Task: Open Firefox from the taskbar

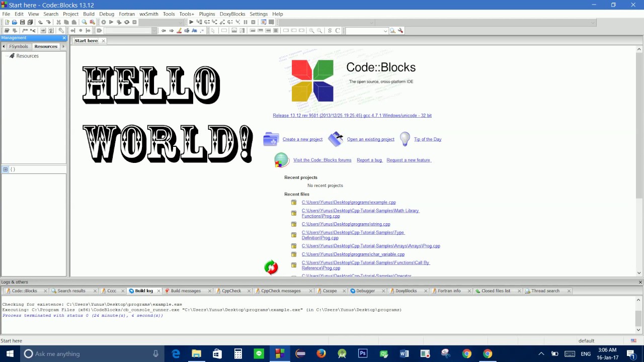Action: click(x=321, y=353)
